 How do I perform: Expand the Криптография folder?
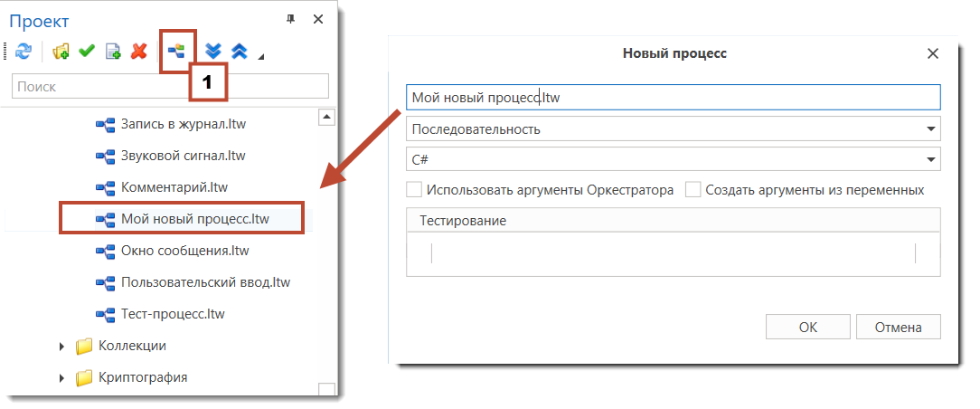(61, 377)
